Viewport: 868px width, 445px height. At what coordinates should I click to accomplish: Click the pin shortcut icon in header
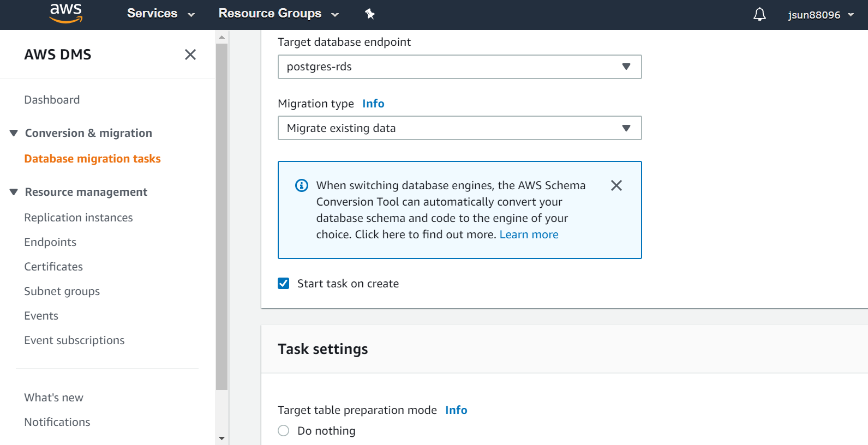point(370,14)
